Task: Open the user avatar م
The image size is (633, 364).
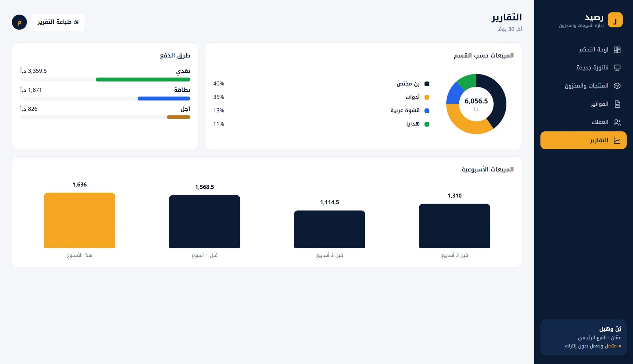Action: (19, 22)
